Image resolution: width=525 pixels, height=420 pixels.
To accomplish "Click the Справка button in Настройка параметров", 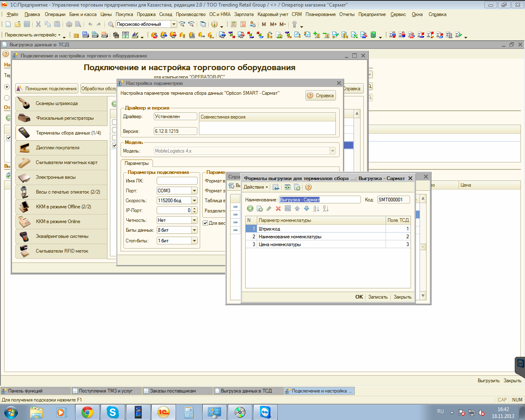I will click(x=321, y=96).
